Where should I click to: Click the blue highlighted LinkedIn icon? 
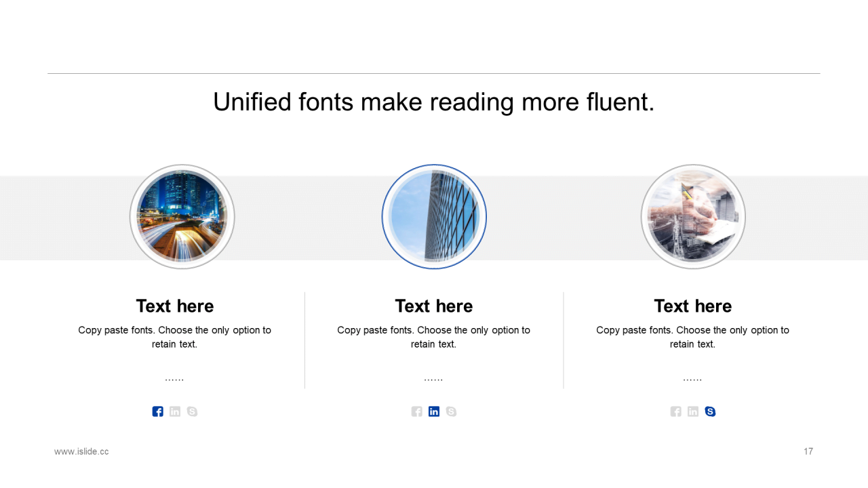coord(434,411)
